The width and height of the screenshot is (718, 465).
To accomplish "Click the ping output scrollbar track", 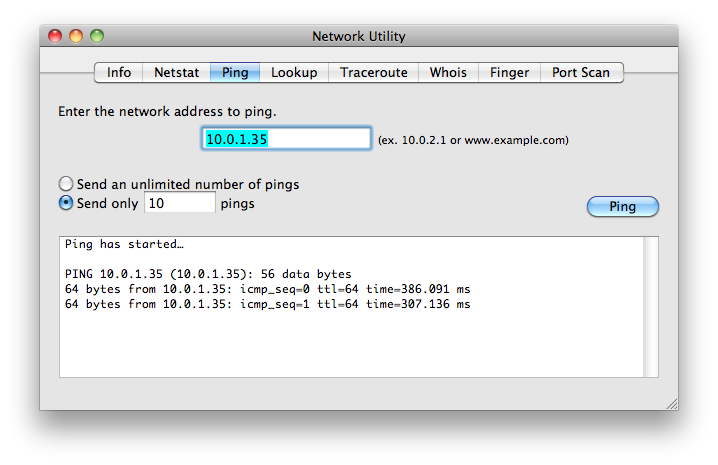I will tap(651, 307).
